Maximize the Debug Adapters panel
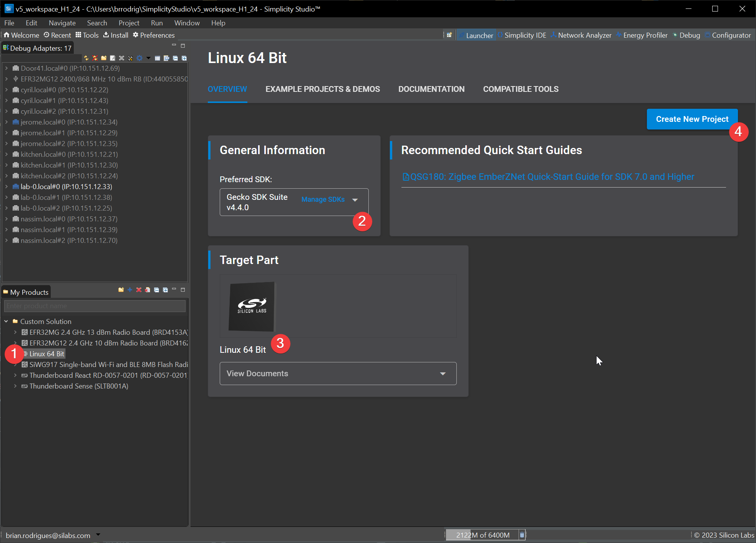Image resolution: width=756 pixels, height=543 pixels. pos(183,45)
